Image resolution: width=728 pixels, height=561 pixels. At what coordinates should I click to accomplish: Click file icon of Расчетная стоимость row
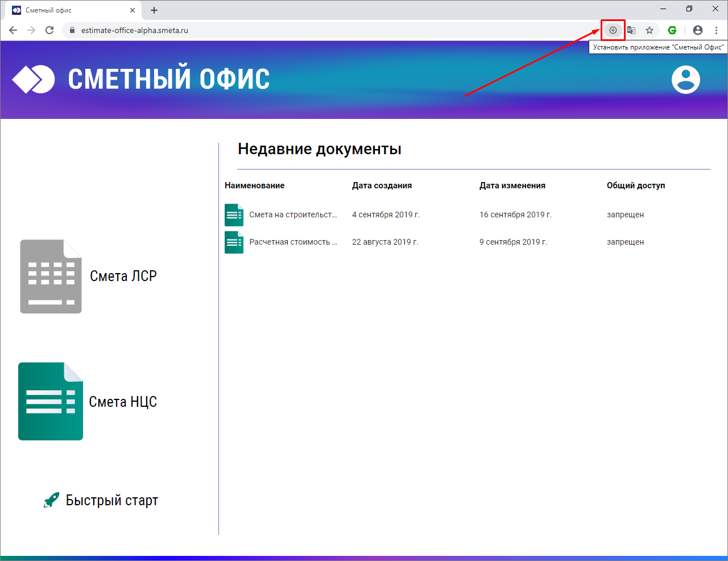234,242
